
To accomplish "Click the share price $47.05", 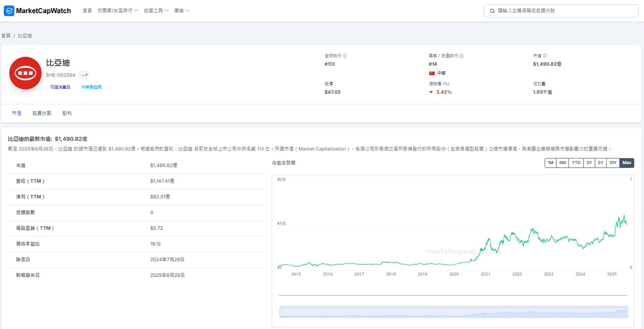I will click(x=332, y=92).
